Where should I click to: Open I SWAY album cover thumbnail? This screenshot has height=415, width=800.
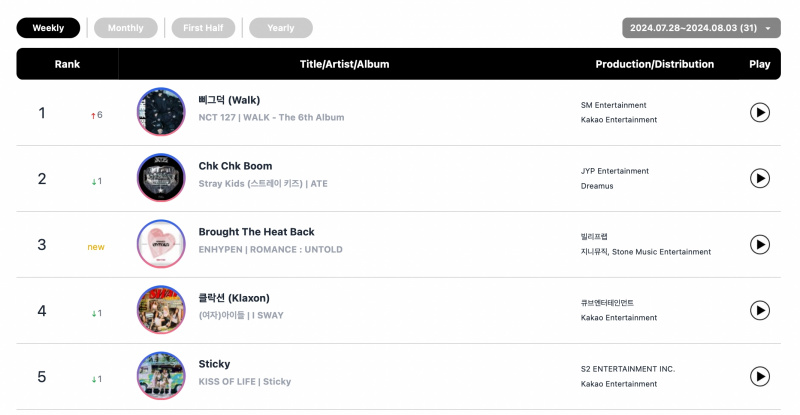click(161, 309)
